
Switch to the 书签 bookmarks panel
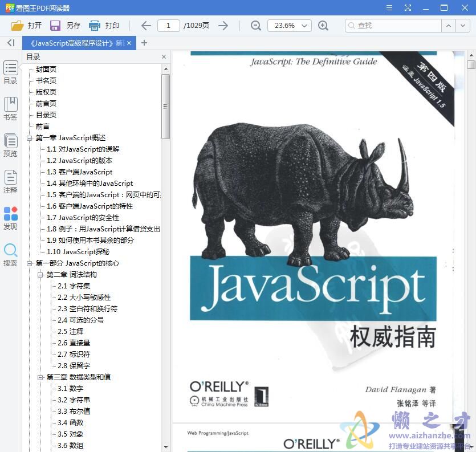pyautogui.click(x=10, y=107)
